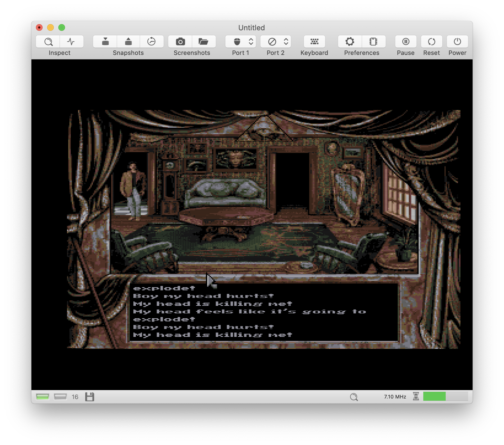Click the 'My head feels like it's going to' line
Viewport: 504px width, 445px height.
point(249,312)
